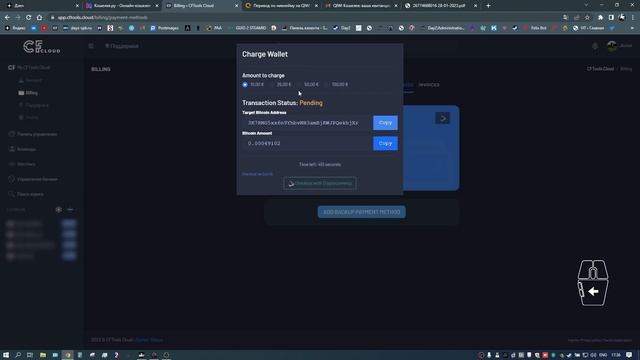Switch to the 28-01-2023.pdf tab
Screen dimensions: 640x360
pos(441,6)
